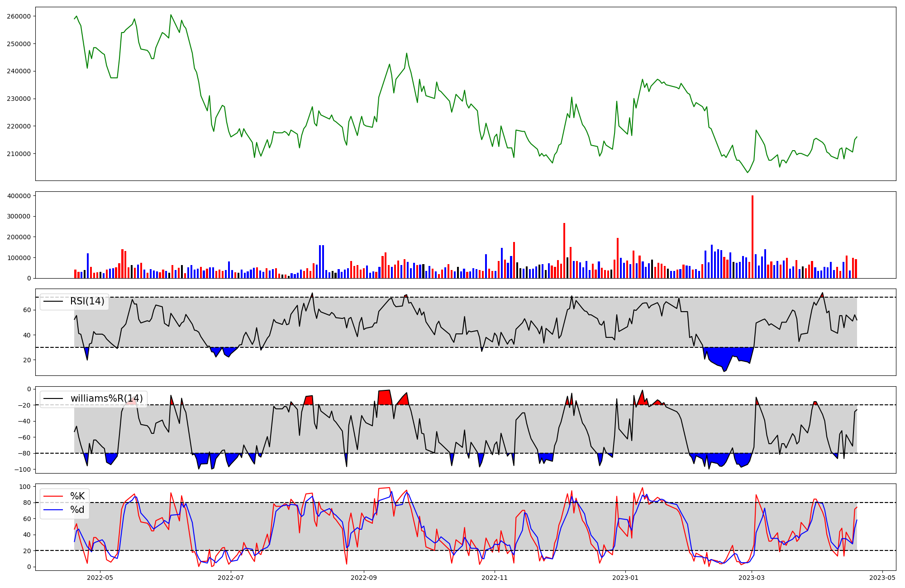Click the 2022-07 x-axis date label
The image size is (905, 588).
pyautogui.click(x=231, y=578)
